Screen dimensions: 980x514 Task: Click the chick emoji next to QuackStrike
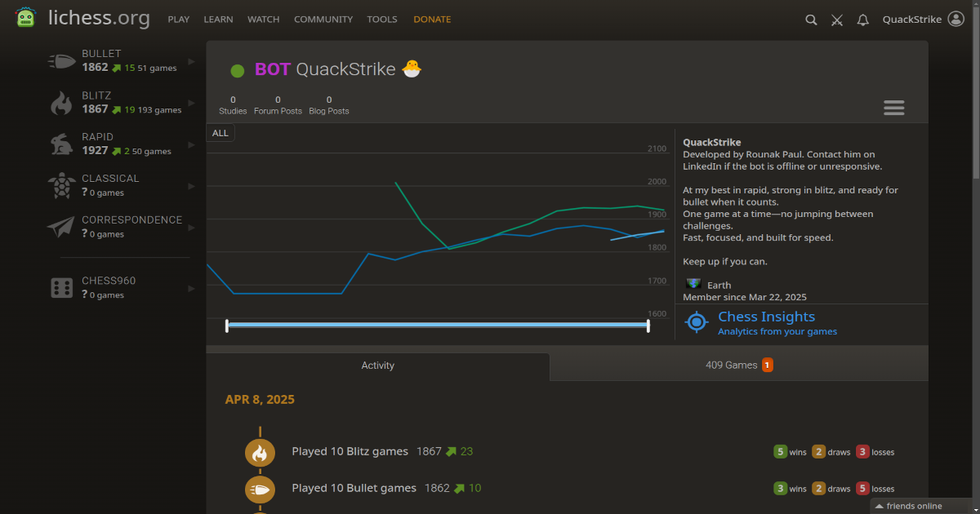[412, 69]
